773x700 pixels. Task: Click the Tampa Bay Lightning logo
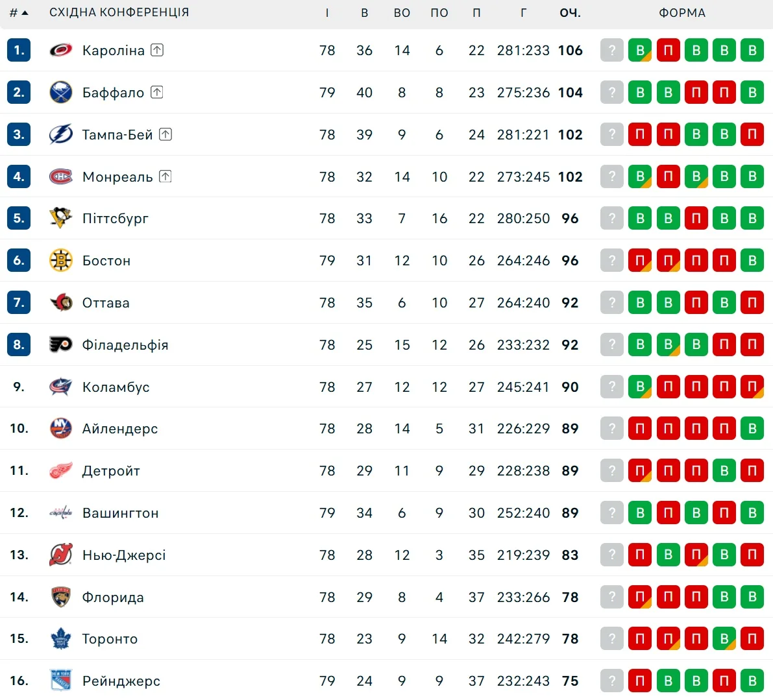coord(61,134)
